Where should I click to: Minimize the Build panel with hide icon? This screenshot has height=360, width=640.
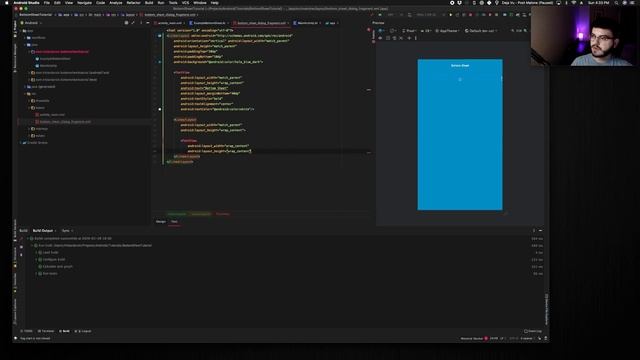[540, 231]
